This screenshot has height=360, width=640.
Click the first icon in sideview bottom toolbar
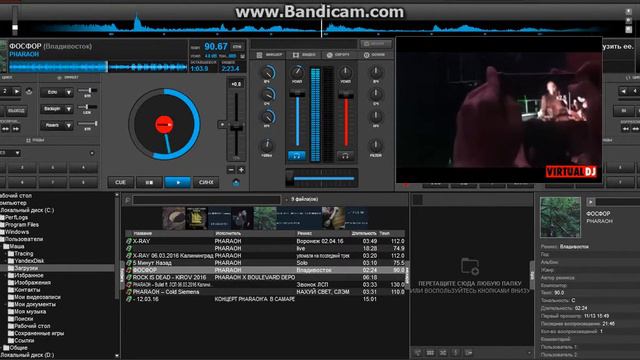418,353
